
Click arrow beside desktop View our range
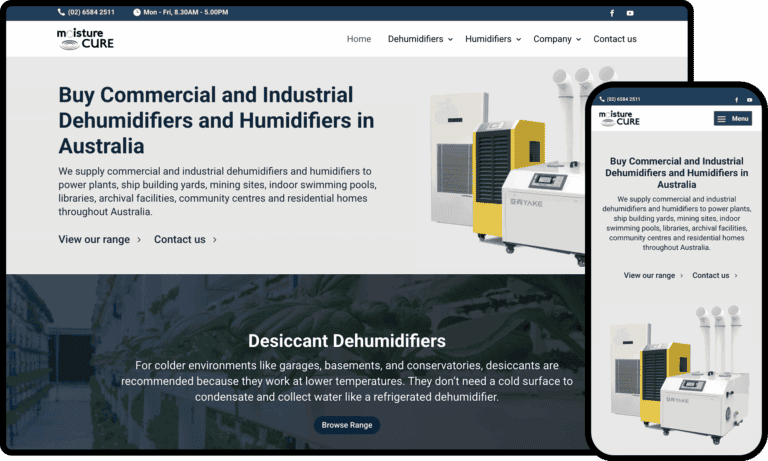pyautogui.click(x=139, y=240)
